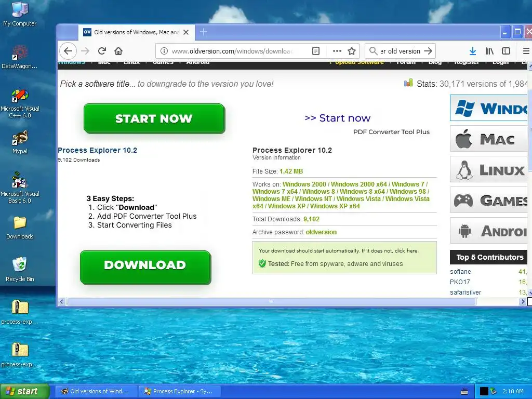Click the green DOWNLOAD button
The height and width of the screenshot is (399, 532).
click(x=145, y=267)
